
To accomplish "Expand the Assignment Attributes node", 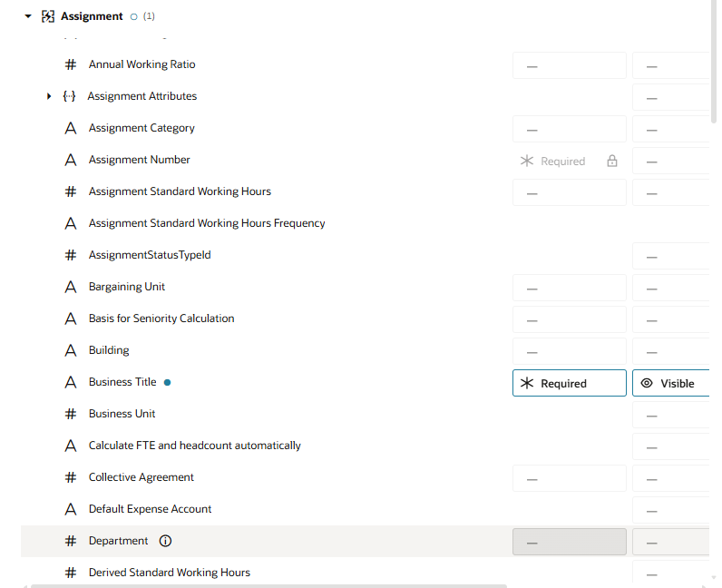I will [x=49, y=97].
